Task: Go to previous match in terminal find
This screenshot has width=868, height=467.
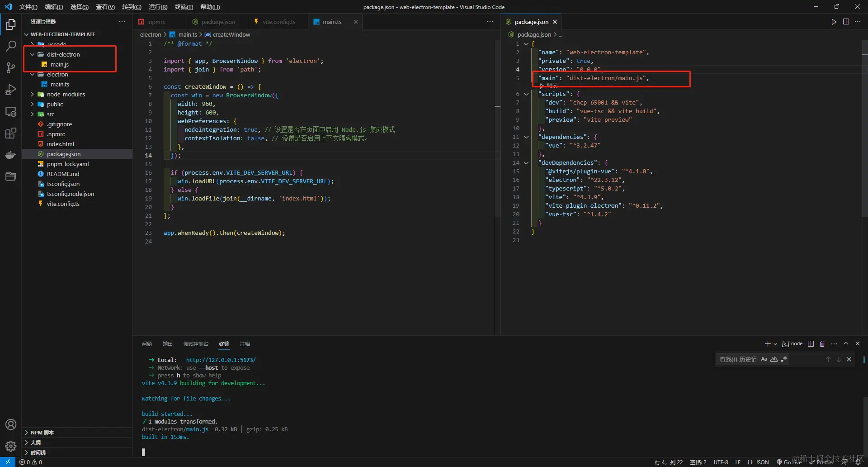Action: coord(828,359)
